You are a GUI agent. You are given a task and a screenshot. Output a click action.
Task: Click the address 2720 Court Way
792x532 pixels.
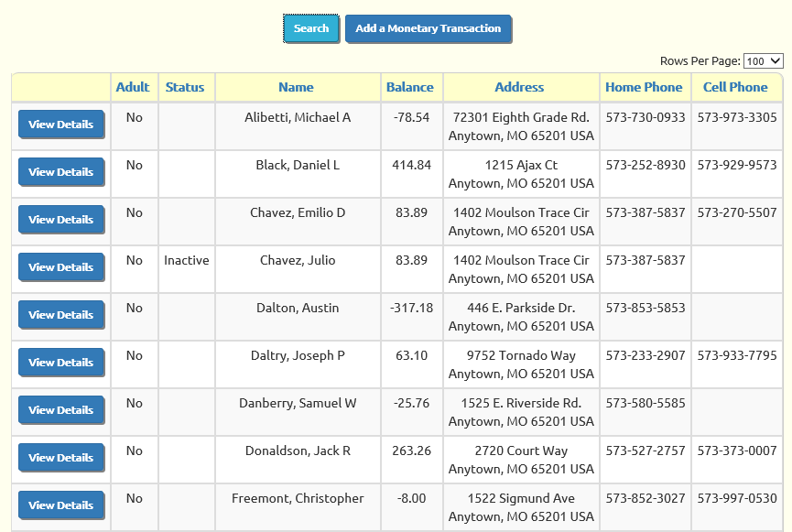tap(521, 451)
